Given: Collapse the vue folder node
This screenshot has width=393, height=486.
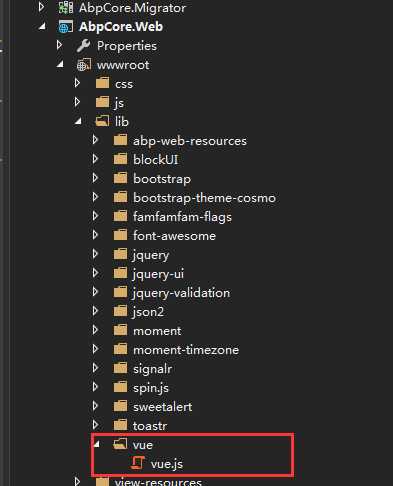Looking at the screenshot, I should (x=97, y=444).
